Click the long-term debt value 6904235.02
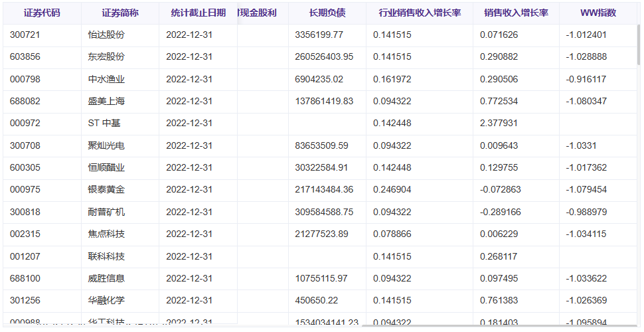This screenshot has height=332, width=644. coord(319,79)
